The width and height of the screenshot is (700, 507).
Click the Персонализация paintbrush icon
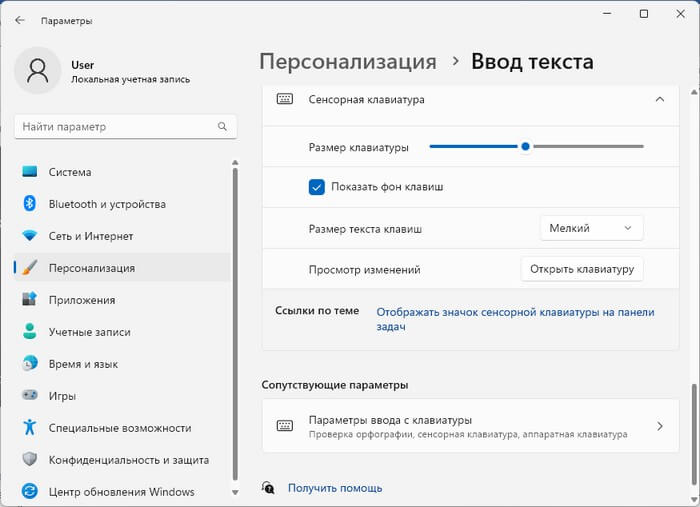[x=29, y=267]
